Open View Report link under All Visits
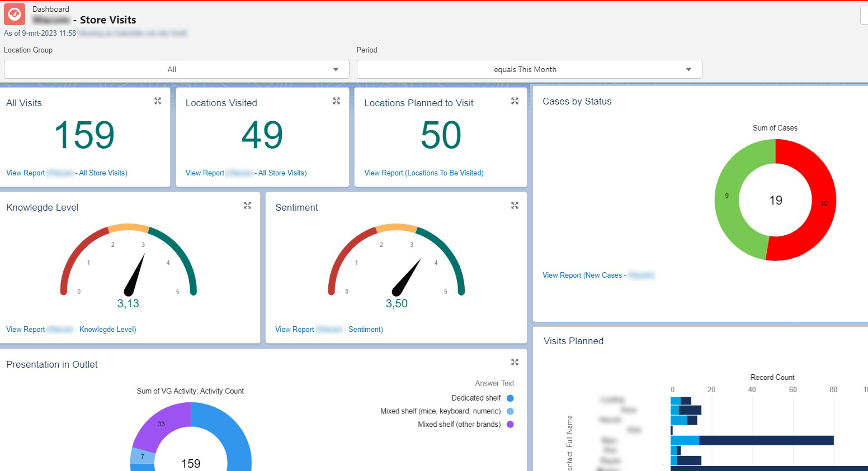The image size is (868, 471). (x=67, y=173)
